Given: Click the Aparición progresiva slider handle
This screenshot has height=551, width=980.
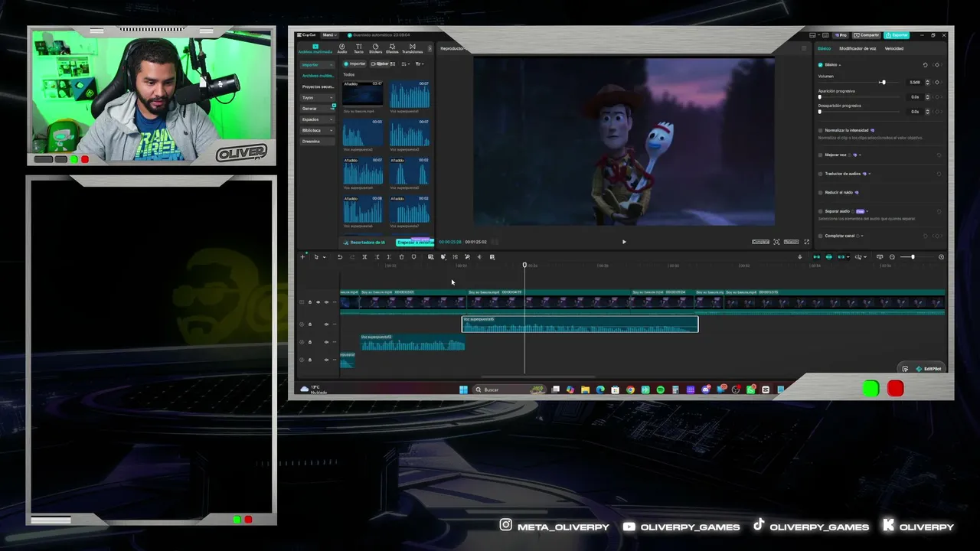Looking at the screenshot, I should (819, 97).
